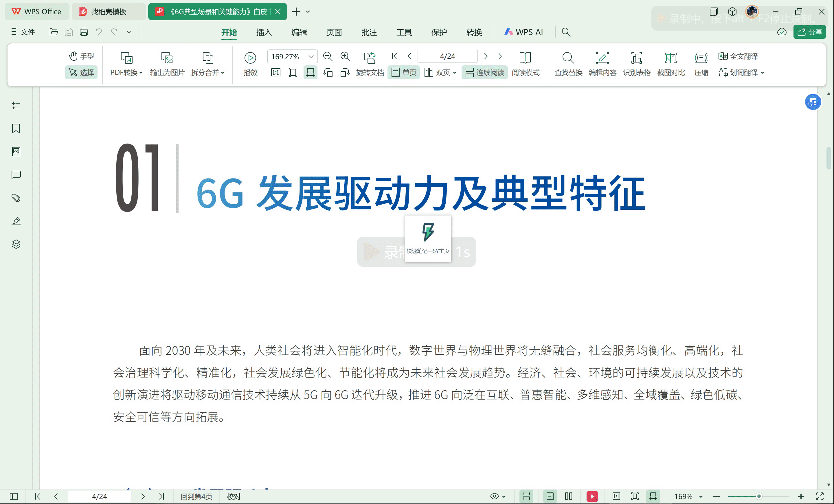
Task: Rotate page counterclockwise icon
Action: (x=328, y=72)
